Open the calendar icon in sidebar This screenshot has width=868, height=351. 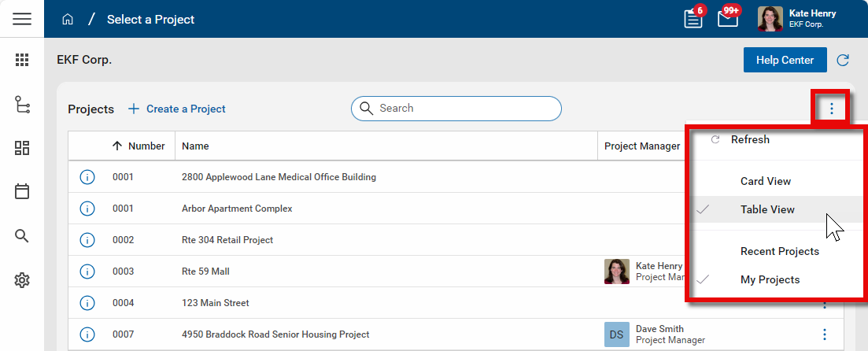[x=22, y=191]
